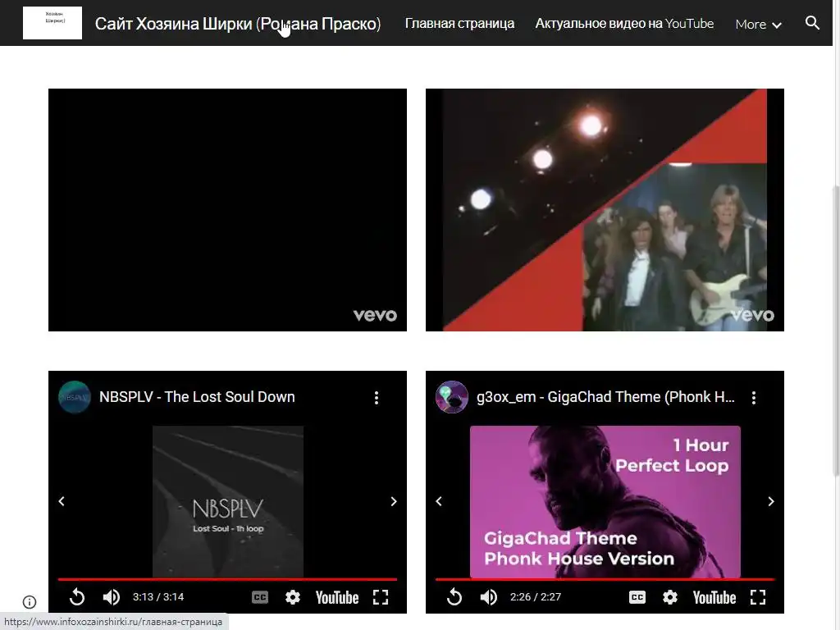Click the page vertical scrollbar
Screen dimensions: 840x630
pyautogui.click(x=836, y=331)
